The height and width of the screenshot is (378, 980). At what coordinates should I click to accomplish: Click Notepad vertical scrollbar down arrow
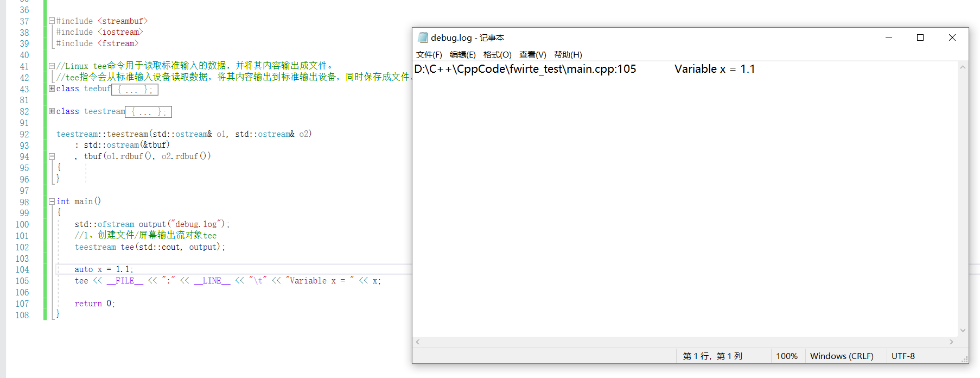tap(963, 330)
